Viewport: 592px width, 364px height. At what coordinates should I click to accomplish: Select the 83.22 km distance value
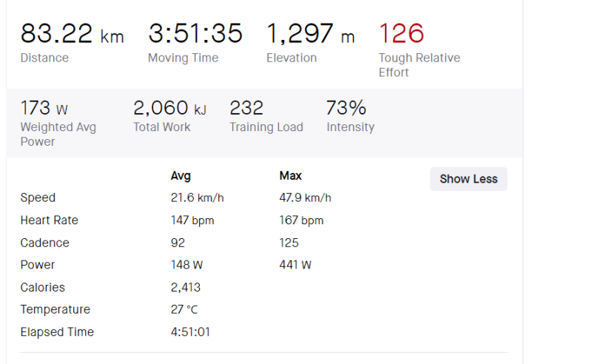(72, 34)
